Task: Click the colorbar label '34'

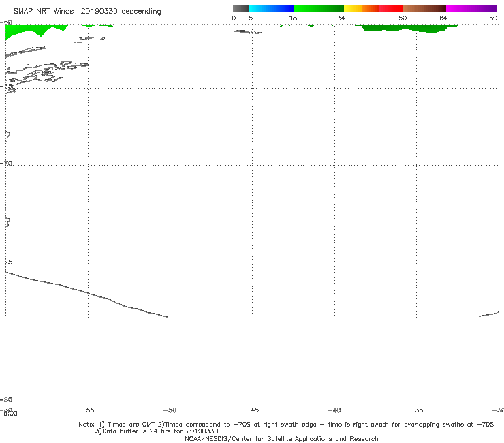Action: tap(341, 18)
